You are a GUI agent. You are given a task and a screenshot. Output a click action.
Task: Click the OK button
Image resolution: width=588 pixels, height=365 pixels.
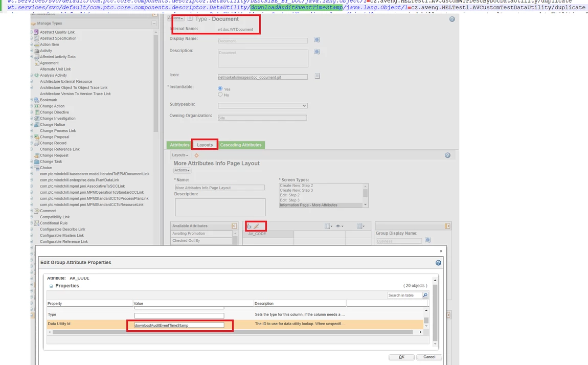pyautogui.click(x=401, y=357)
